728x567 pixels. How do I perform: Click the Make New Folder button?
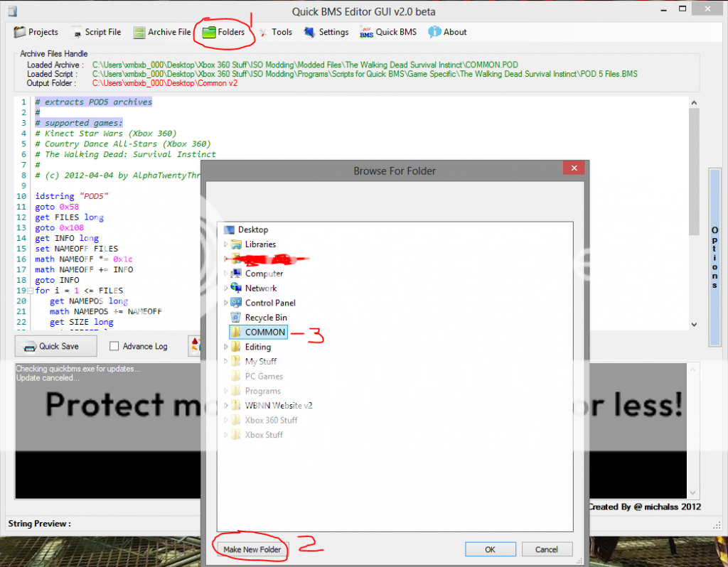point(252,549)
